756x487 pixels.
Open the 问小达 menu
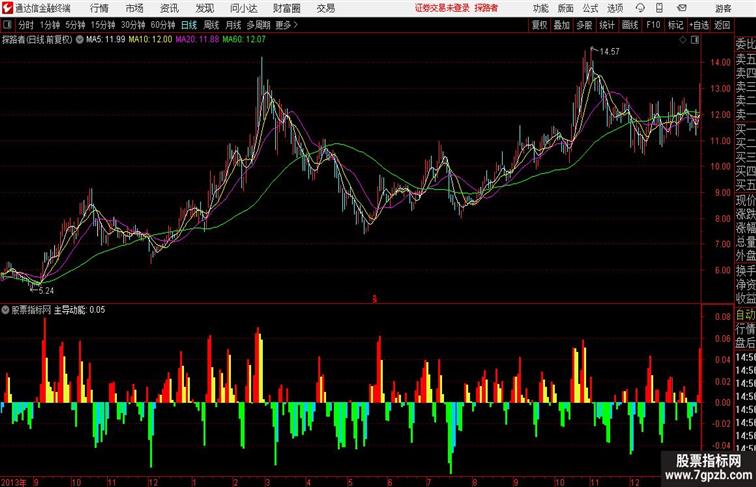pyautogui.click(x=243, y=8)
